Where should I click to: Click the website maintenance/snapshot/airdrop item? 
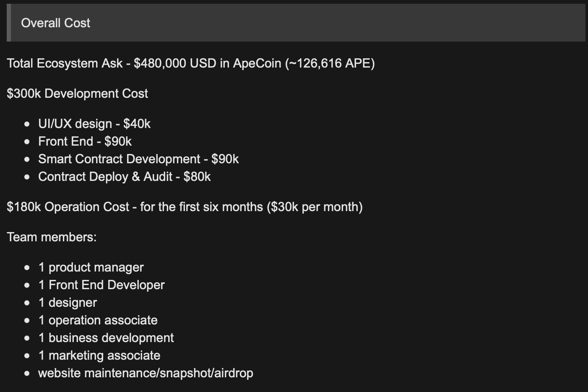pyautogui.click(x=146, y=373)
